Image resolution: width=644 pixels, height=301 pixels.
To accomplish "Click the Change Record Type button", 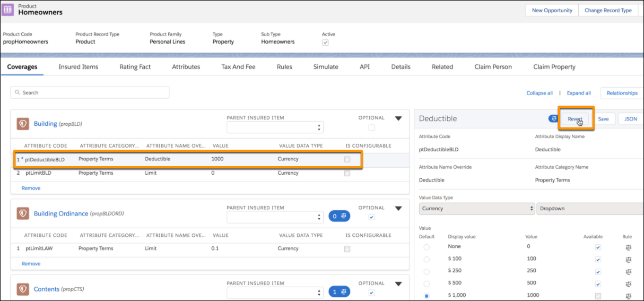I will tap(608, 10).
